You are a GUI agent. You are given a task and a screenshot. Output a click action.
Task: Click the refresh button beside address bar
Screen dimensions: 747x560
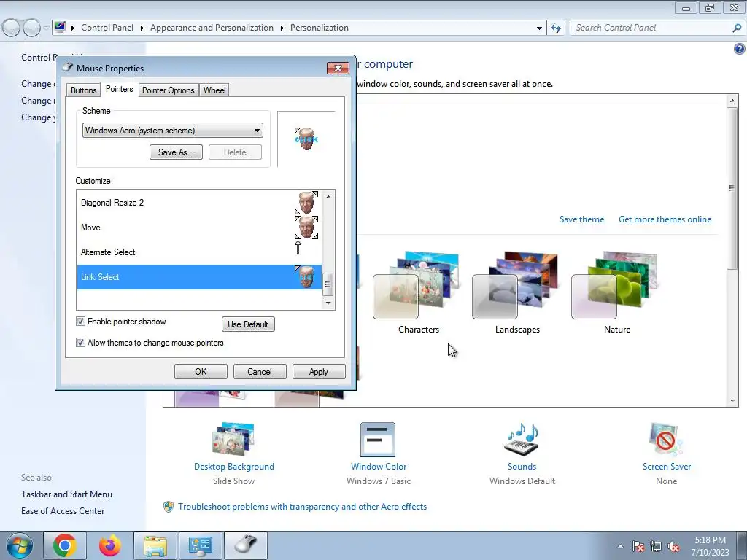click(x=555, y=28)
